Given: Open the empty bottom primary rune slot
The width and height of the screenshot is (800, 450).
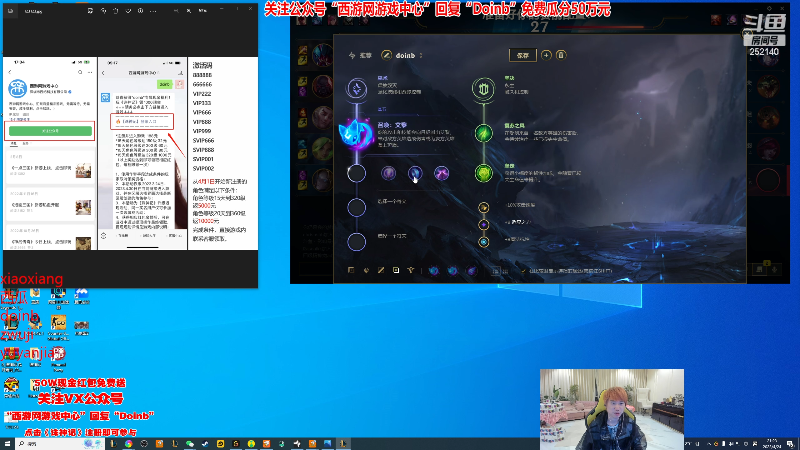Looking at the screenshot, I should [x=357, y=242].
